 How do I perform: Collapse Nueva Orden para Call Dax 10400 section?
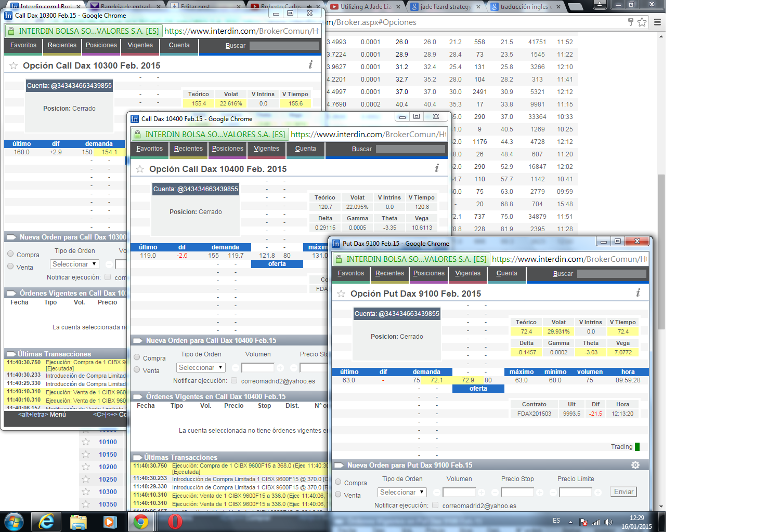coord(138,341)
